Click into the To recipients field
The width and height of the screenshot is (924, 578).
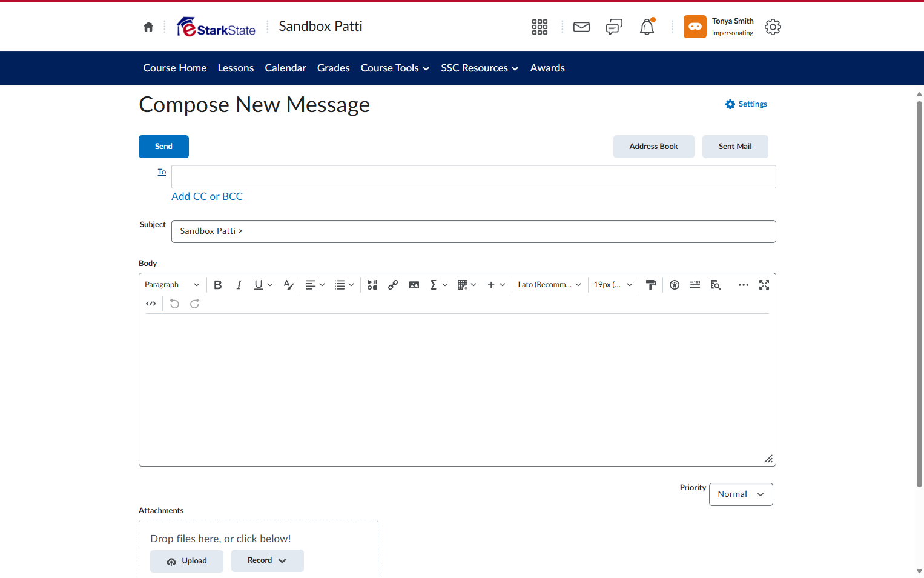(474, 177)
